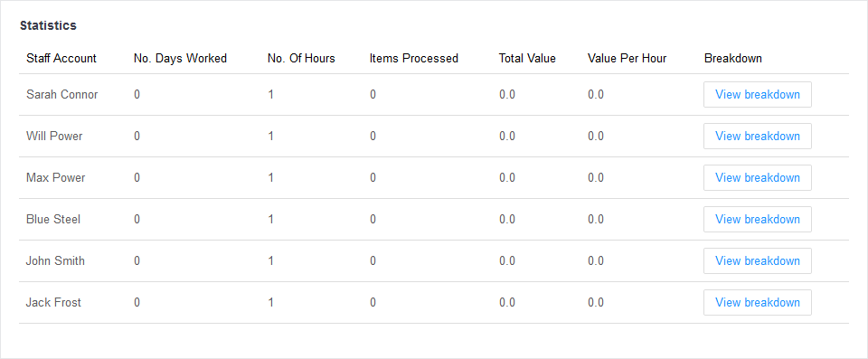
Task: Click the Max Power name cell
Action: pos(56,178)
